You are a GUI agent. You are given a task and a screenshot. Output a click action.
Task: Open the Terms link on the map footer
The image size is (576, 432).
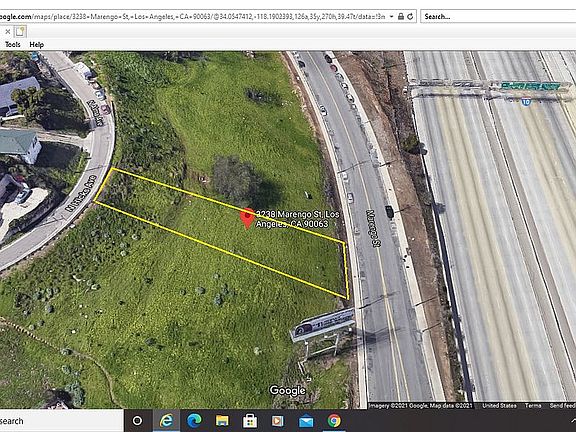pyautogui.click(x=533, y=406)
